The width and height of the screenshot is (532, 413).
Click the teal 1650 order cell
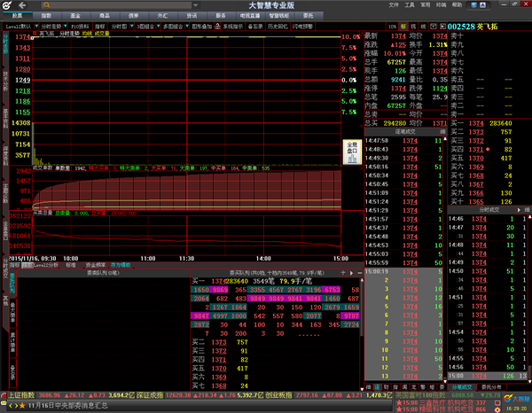pos(201,290)
